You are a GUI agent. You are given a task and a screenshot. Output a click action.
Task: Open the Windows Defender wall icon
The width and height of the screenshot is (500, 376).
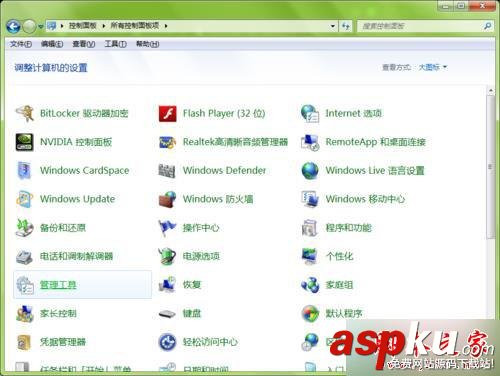click(x=167, y=170)
